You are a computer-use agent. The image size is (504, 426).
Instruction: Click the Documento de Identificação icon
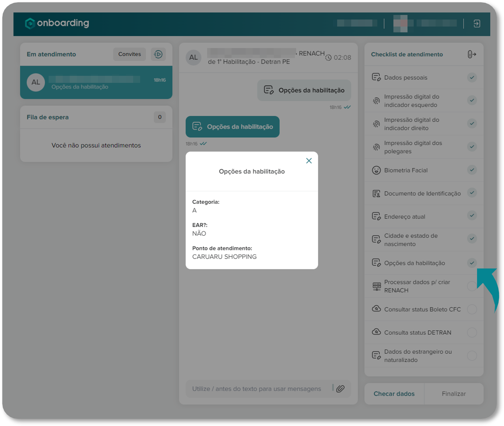point(376,193)
